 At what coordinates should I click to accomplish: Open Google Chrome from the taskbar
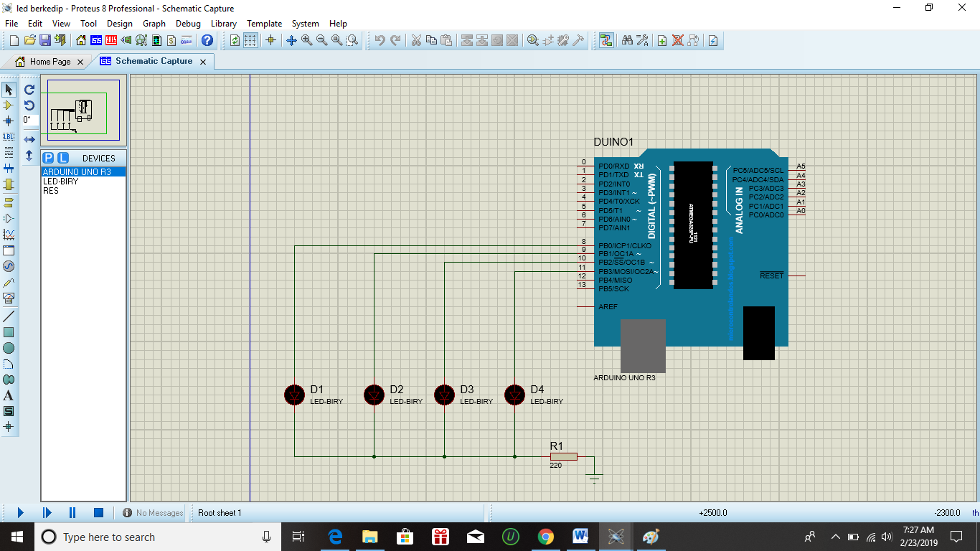pyautogui.click(x=546, y=537)
